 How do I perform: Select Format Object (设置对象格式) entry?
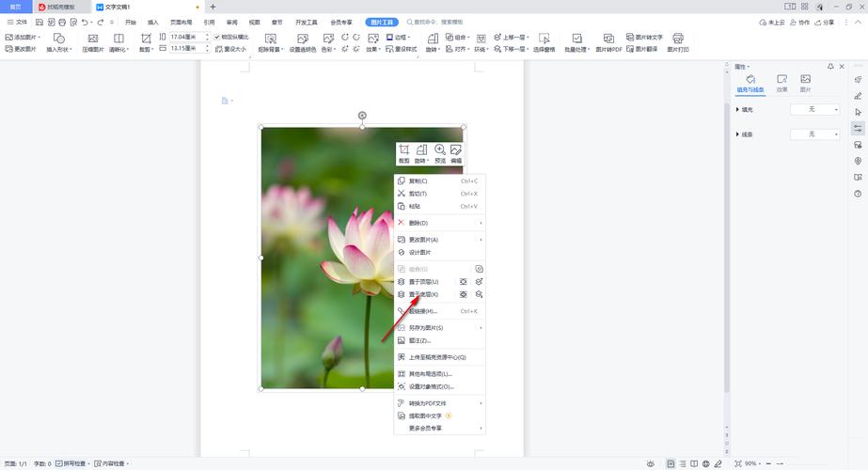pos(439,386)
